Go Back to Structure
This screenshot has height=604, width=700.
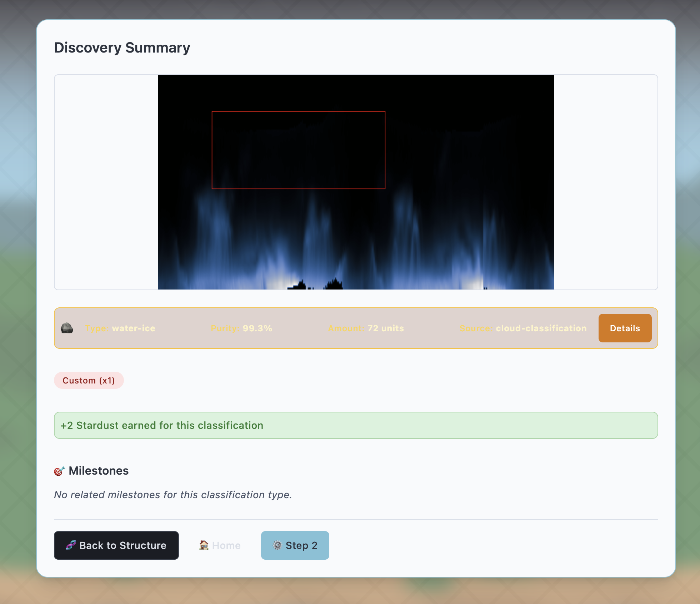coord(116,545)
